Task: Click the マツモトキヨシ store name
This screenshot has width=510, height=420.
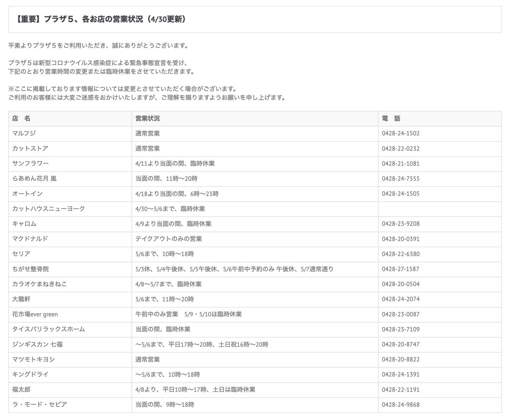Action: (33, 360)
